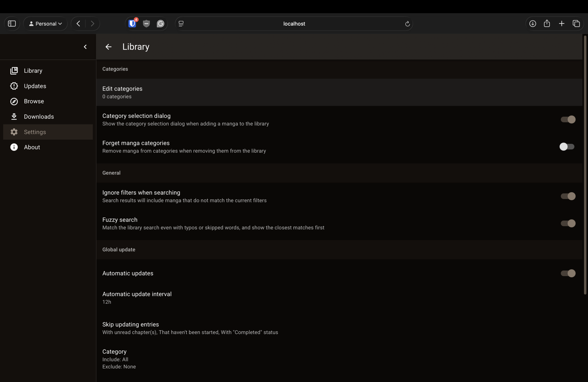Go to Browse in sidebar
Screen dimensions: 588x382
coord(34,101)
